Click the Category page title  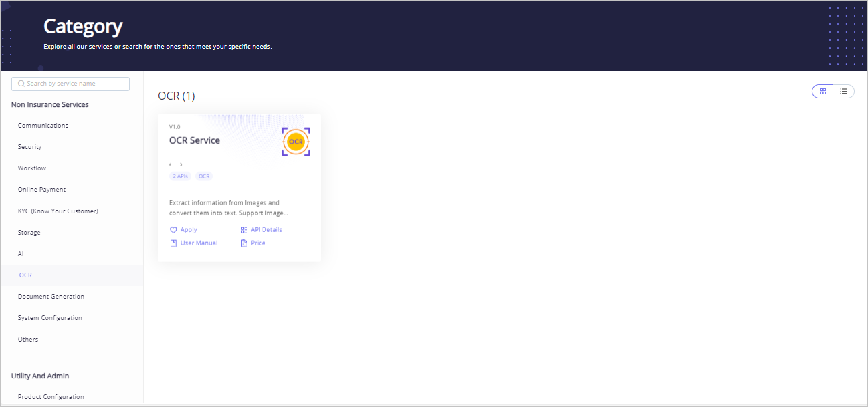point(83,26)
